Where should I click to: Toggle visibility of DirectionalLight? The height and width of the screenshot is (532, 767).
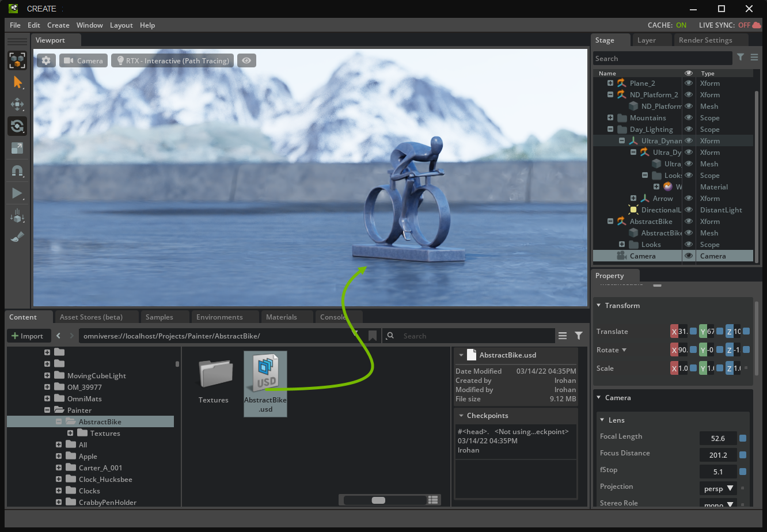[x=688, y=210]
